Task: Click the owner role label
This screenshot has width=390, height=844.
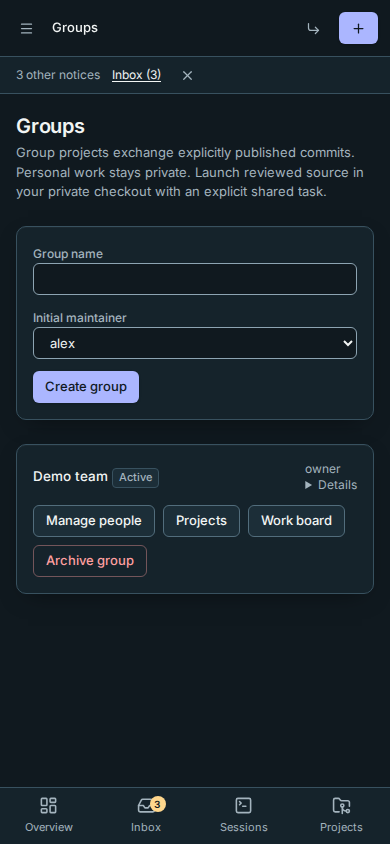Action: pos(323,469)
